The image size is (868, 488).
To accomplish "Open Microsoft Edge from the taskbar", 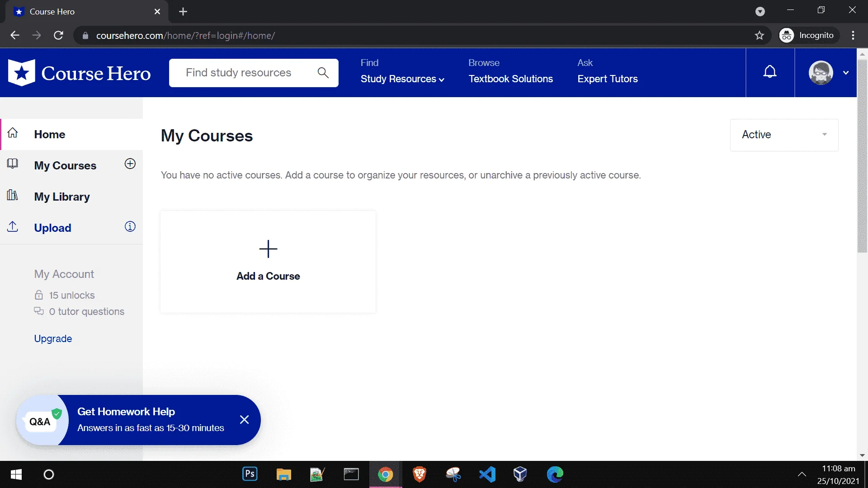I will click(555, 474).
